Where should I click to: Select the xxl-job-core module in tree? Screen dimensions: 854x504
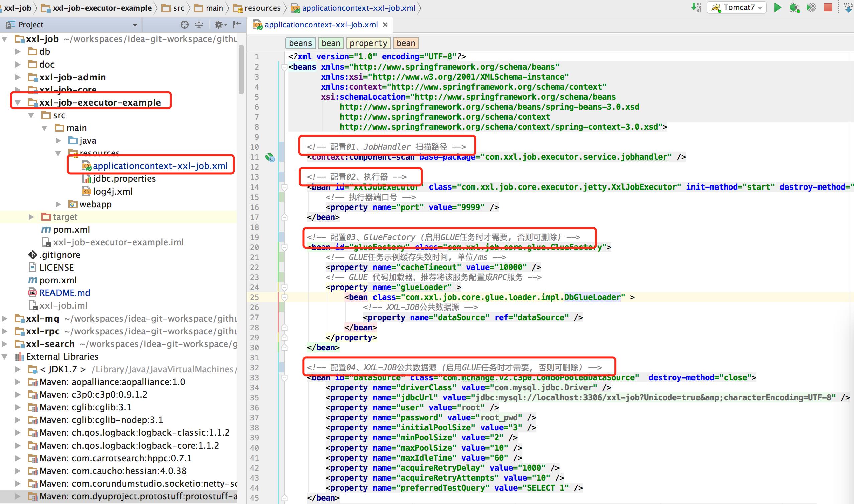[x=62, y=90]
